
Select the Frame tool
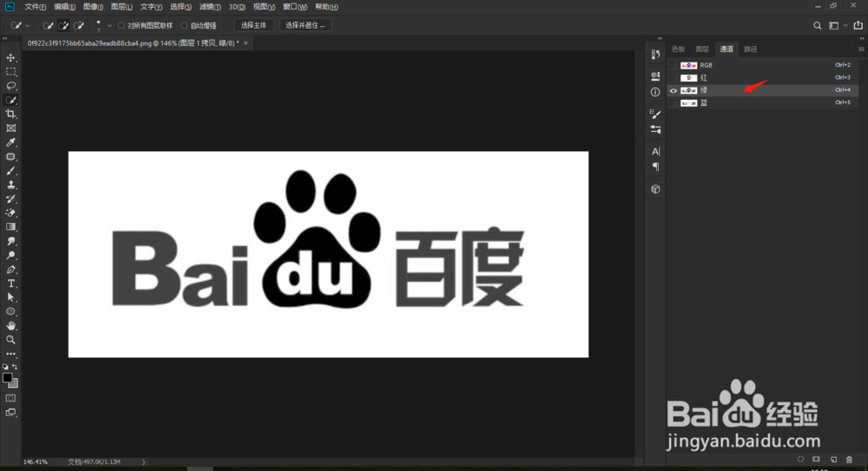click(10, 128)
